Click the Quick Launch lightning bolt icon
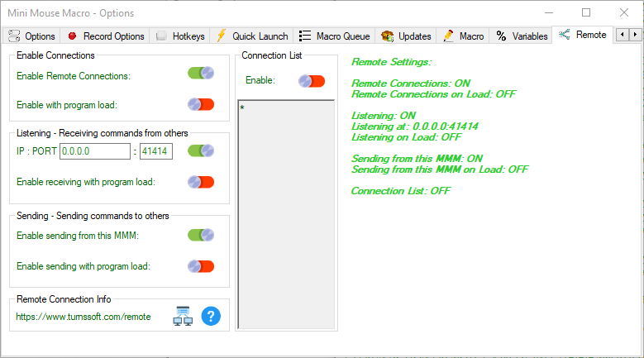The image size is (644, 358). coord(221,36)
